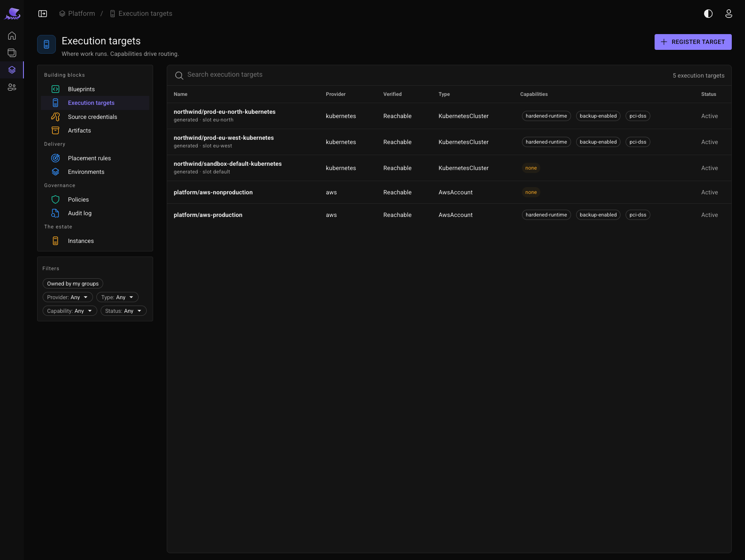Click the Blueprints code icon
Viewport: 745px width, 560px height.
pos(55,89)
